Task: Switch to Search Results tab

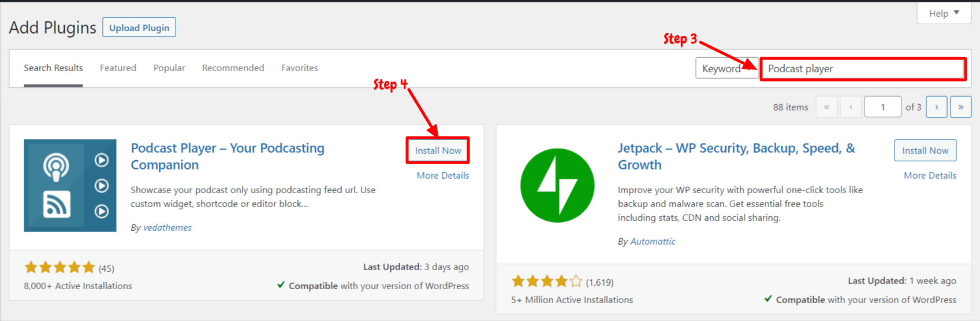Action: click(53, 68)
